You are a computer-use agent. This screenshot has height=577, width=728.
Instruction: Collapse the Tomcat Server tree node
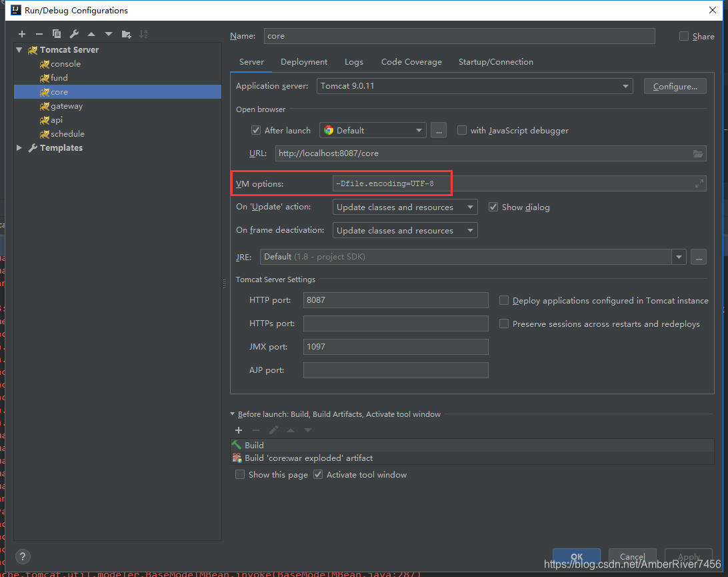(19, 50)
